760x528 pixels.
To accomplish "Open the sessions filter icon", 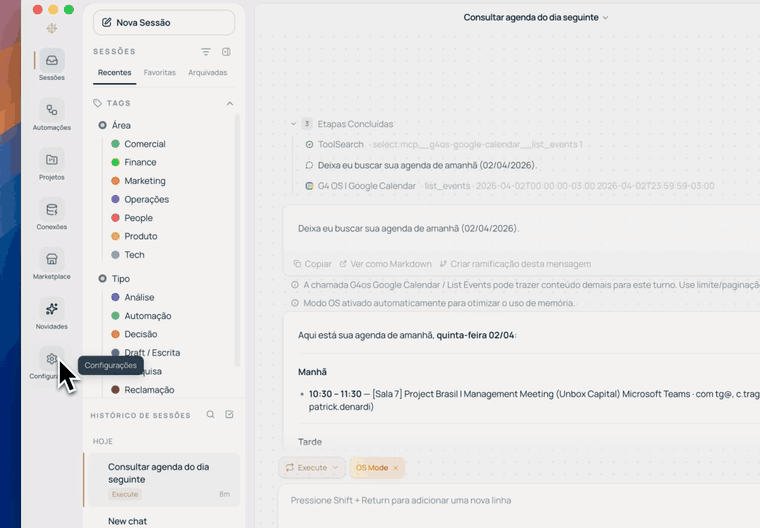I will pos(206,52).
